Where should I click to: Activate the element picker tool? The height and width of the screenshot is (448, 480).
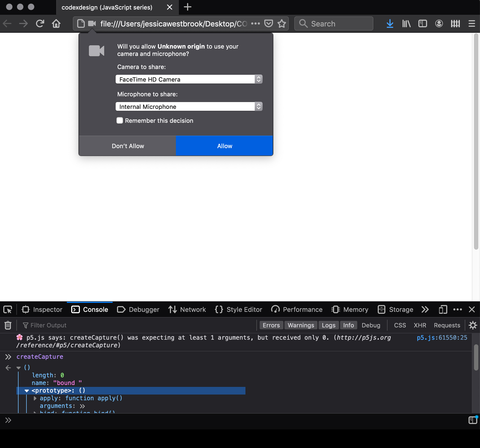click(8, 309)
